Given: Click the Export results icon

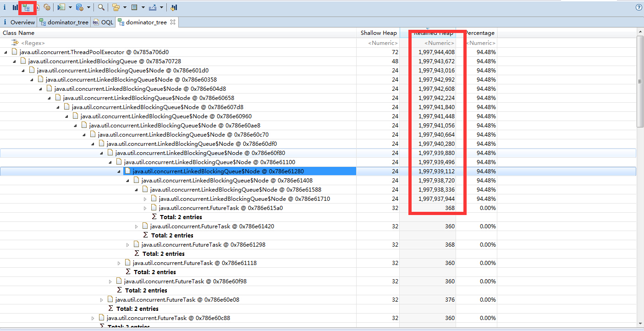Looking at the screenshot, I should click(x=153, y=7).
